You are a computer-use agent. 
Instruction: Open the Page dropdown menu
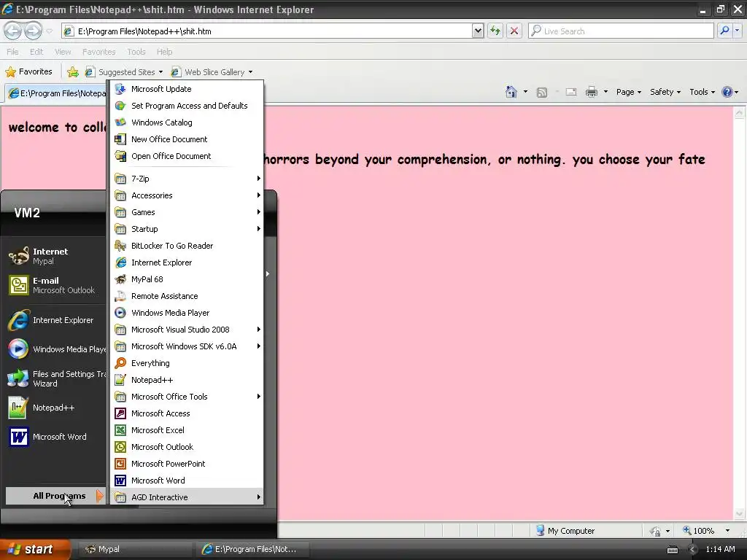pos(628,92)
